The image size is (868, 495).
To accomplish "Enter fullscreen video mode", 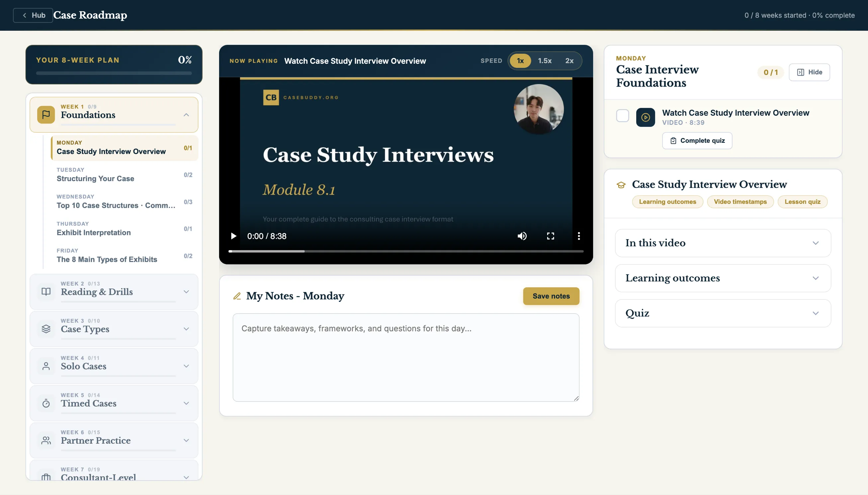I will click(551, 236).
